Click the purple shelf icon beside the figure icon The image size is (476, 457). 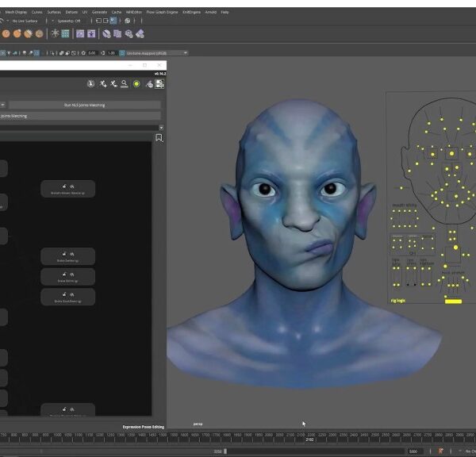tap(80, 33)
